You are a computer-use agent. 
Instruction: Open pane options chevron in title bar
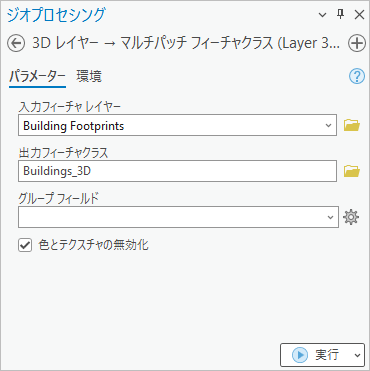(322, 15)
